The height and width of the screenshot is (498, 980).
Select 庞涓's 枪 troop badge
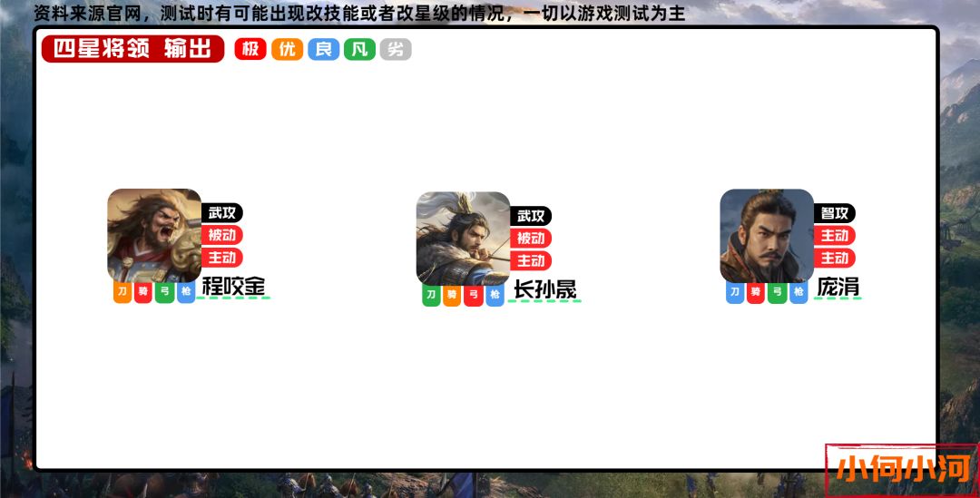799,292
